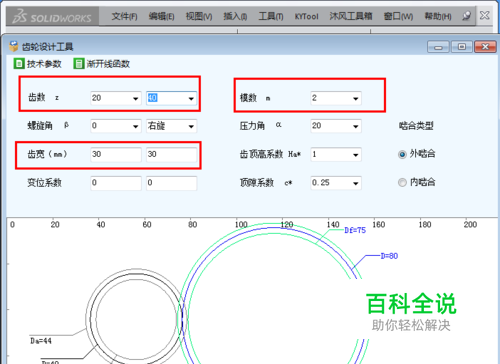Image resolution: width=500 pixels, height=364 pixels.
Task: Click the 螺旋角 β label
Action: coord(48,125)
